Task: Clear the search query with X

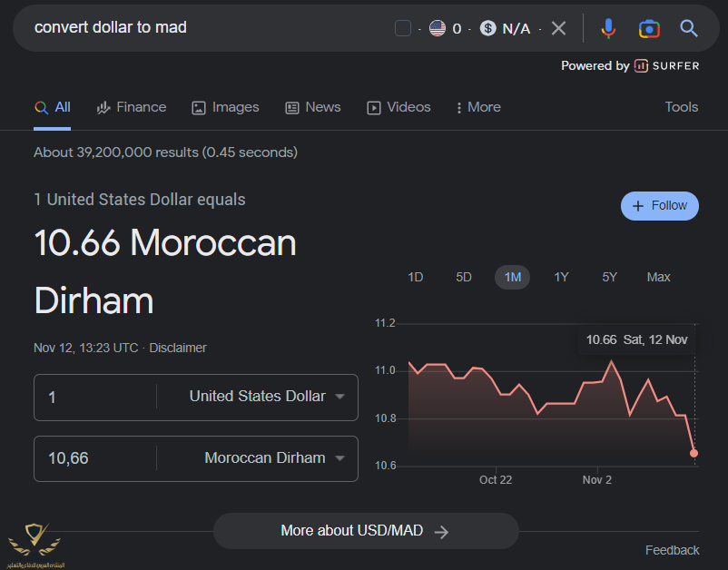Action: [558, 28]
